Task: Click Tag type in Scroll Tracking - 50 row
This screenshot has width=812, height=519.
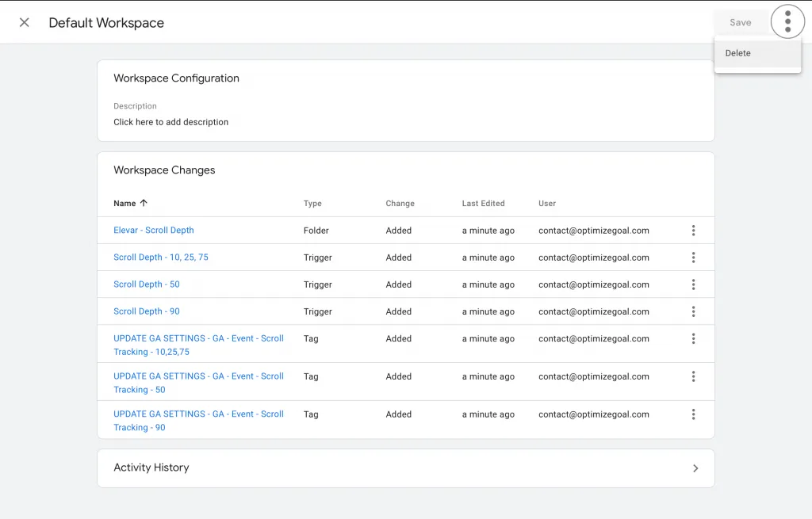Action: click(x=311, y=376)
